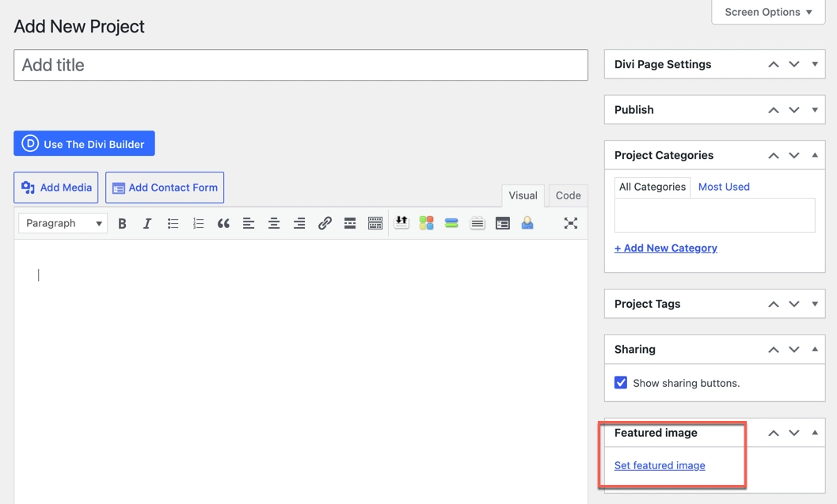The image size is (837, 504).
Task: Align text center
Action: click(274, 223)
